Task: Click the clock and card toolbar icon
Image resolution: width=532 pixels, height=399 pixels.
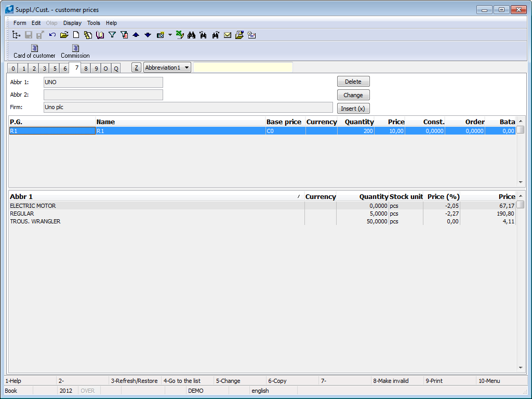Action: coord(252,35)
